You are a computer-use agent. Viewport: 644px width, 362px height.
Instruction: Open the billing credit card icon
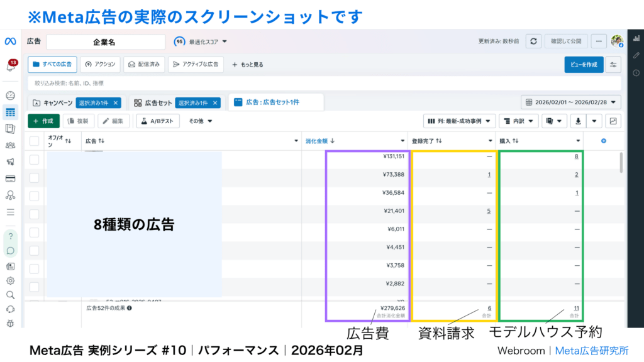10,178
